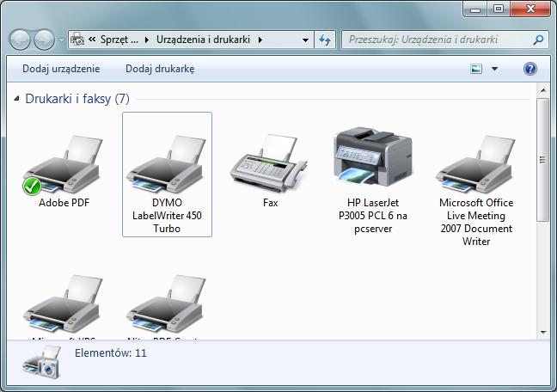Select Microsoft Office Live Meeting Document Writer icon
Viewport: 557px width, 392px height.
(x=476, y=164)
